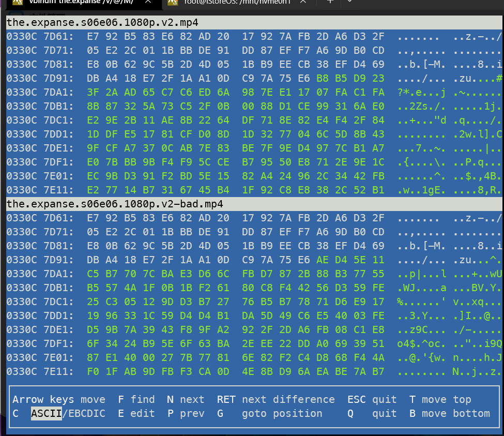504x436 pixels.
Task: Click the EBCDIC mode label
Action: [x=87, y=413]
